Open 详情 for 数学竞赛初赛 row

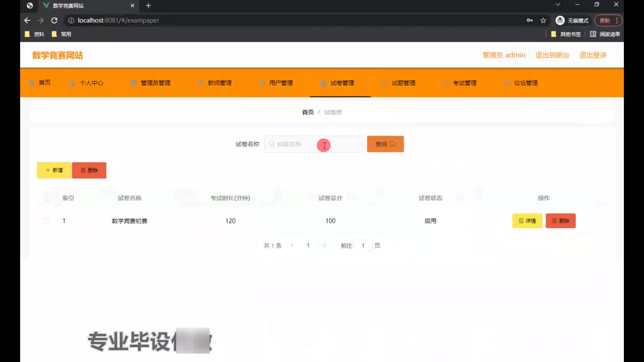click(527, 221)
